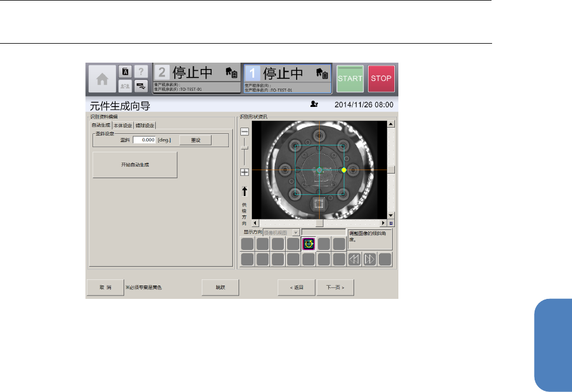Open the help question mark icon
The height and width of the screenshot is (392, 572).
coord(141,71)
